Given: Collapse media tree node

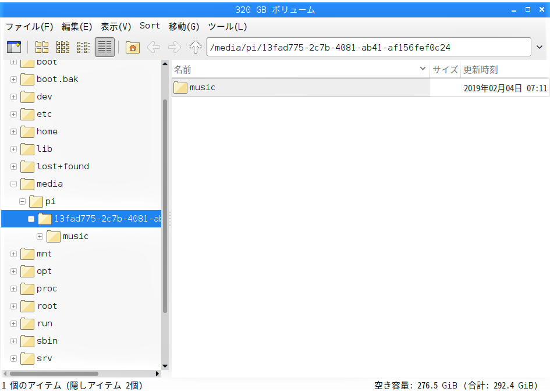Looking at the screenshot, I should pos(14,184).
